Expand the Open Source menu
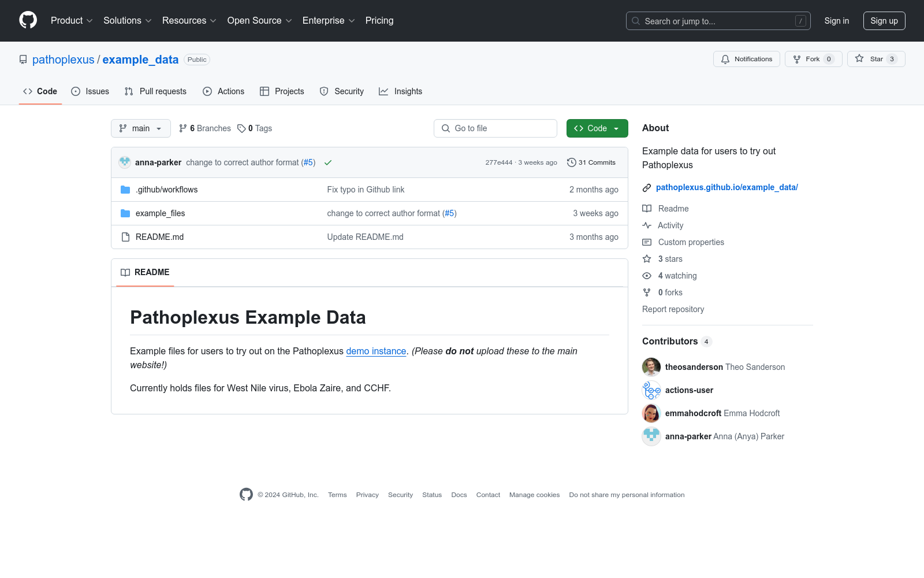This screenshot has height=578, width=924. [260, 21]
